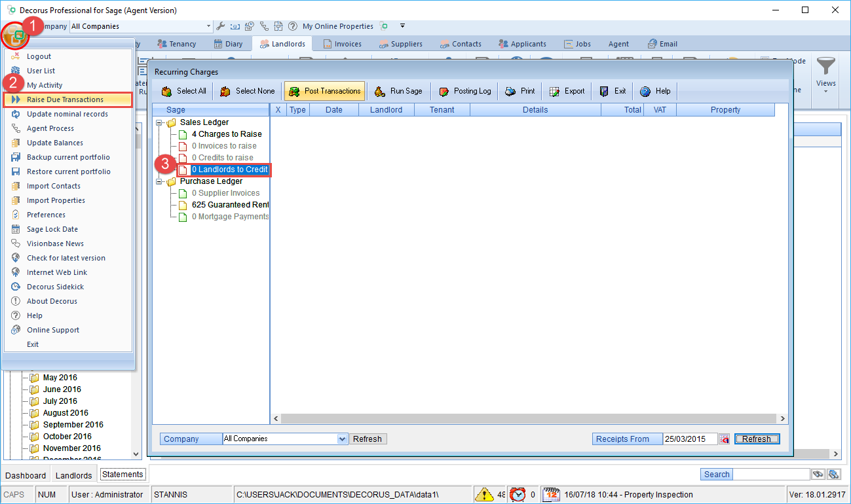Open the Suppliers tab

pos(400,44)
